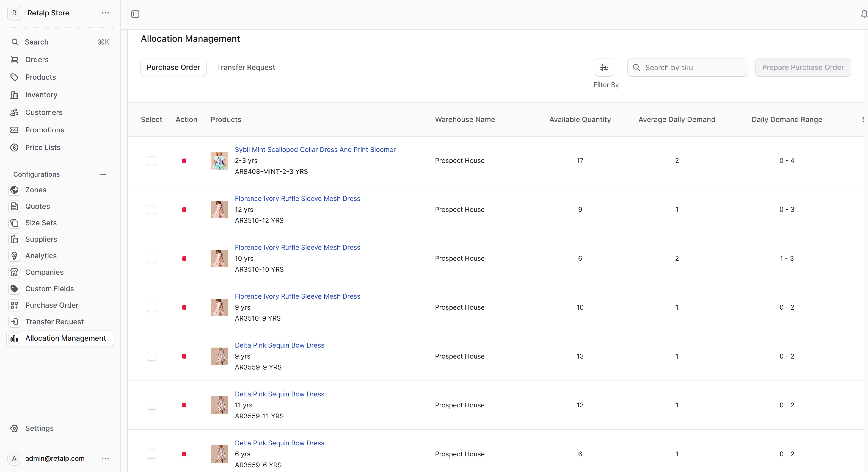The height and width of the screenshot is (472, 868).
Task: Switch to the Purchase Order tab
Action: coord(173,67)
